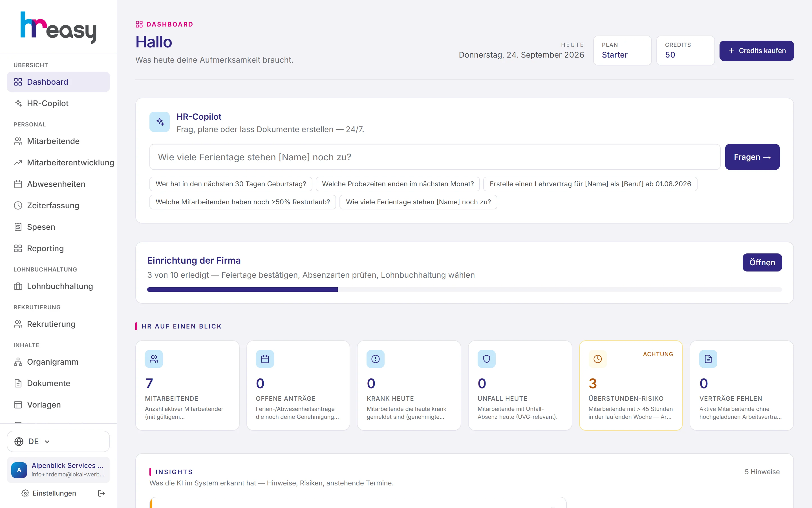Open Einstellungen at the sidebar bottom
812x508 pixels.
tap(49, 493)
